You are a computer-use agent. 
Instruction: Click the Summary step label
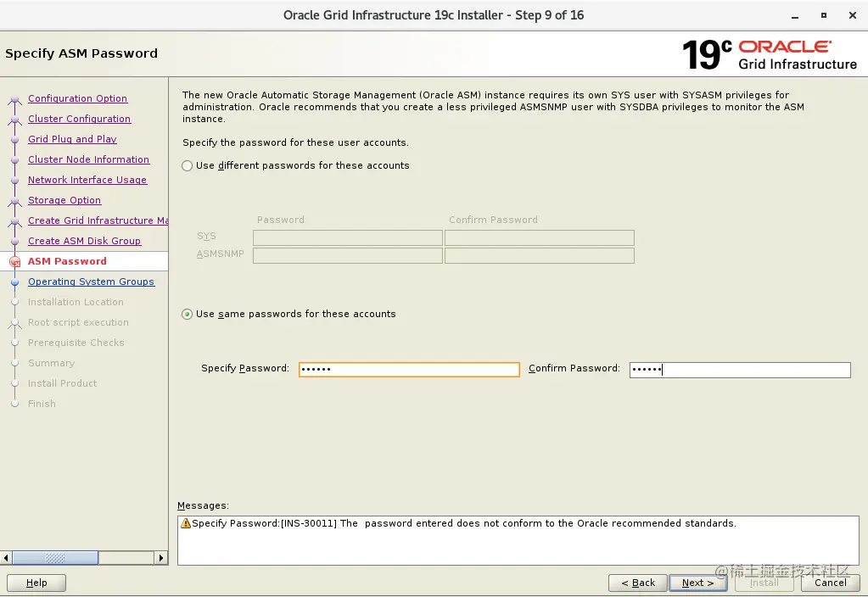(51, 364)
